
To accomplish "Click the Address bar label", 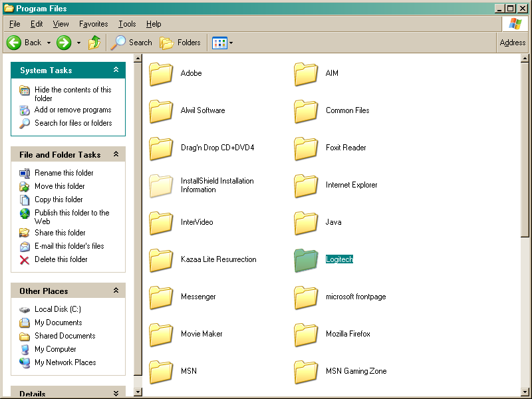I will pyautogui.click(x=512, y=43).
